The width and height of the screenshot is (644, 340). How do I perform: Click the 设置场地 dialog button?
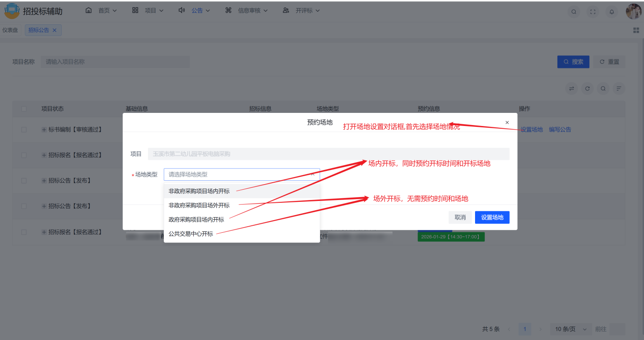[x=492, y=217]
